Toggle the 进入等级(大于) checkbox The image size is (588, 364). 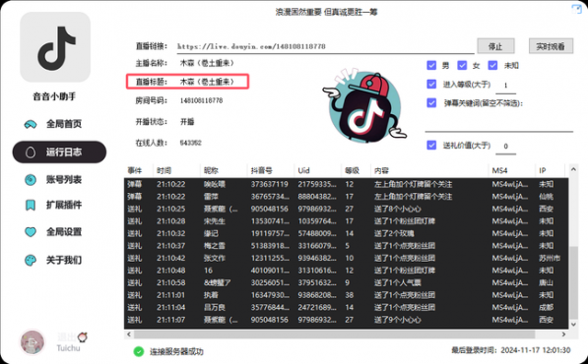click(x=431, y=84)
